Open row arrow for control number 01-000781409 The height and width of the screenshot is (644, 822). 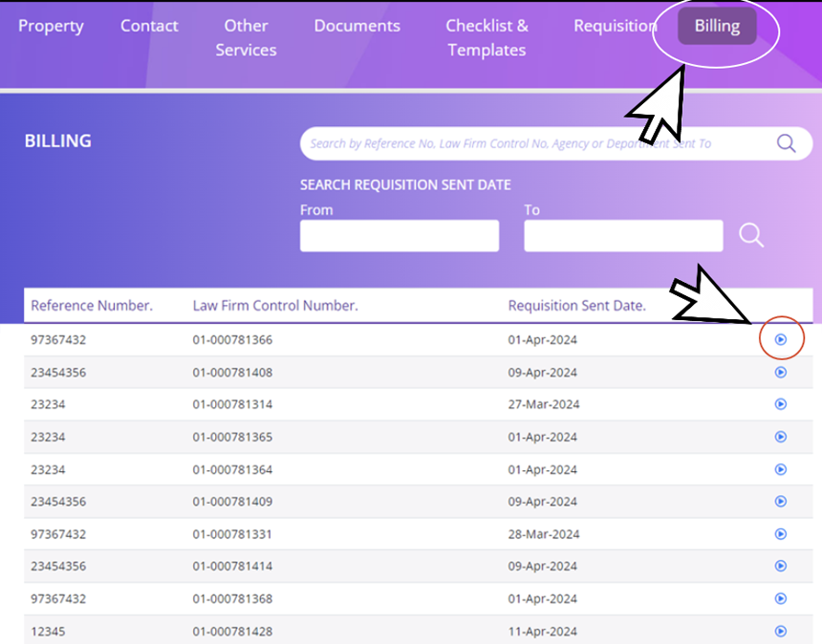point(780,501)
